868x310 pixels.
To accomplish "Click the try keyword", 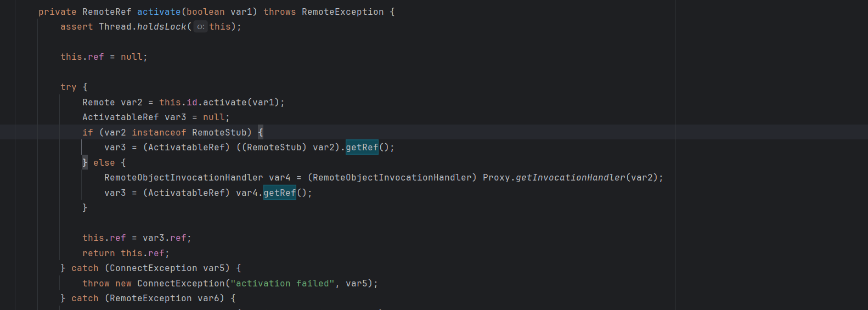I will [69, 87].
